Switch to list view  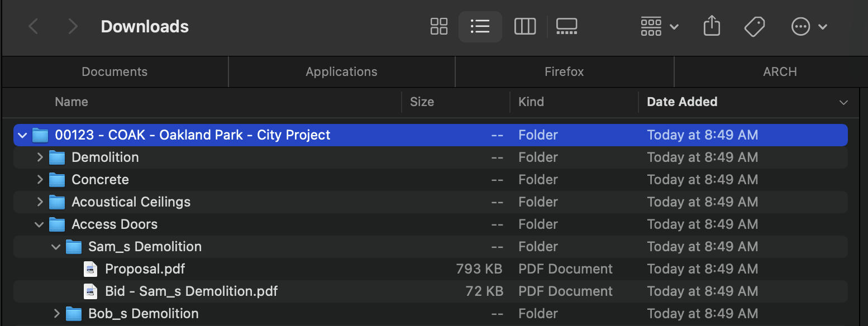coord(480,26)
